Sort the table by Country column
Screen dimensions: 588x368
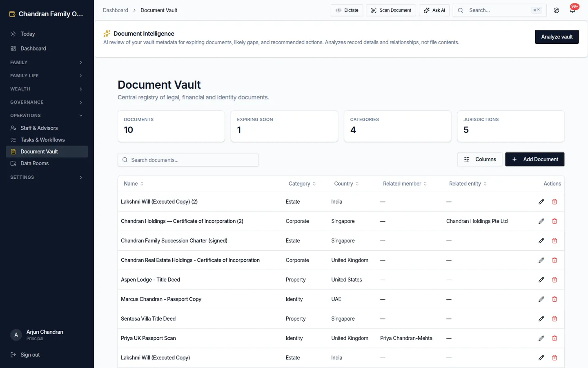(x=346, y=184)
